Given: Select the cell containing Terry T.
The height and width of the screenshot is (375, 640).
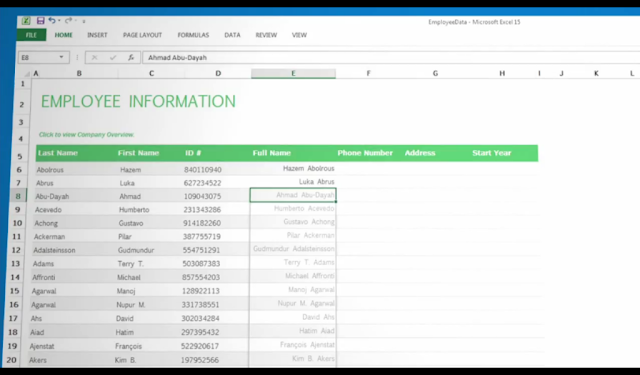Looking at the screenshot, I should [x=131, y=264].
